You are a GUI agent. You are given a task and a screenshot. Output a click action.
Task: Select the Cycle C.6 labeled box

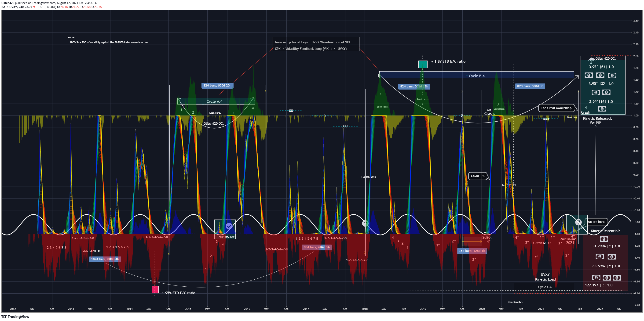[x=544, y=287]
